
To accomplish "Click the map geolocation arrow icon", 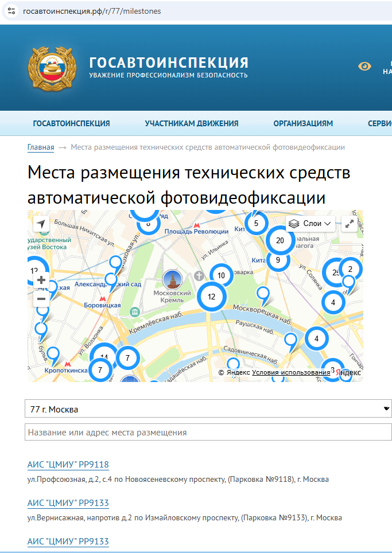I will click(x=41, y=224).
